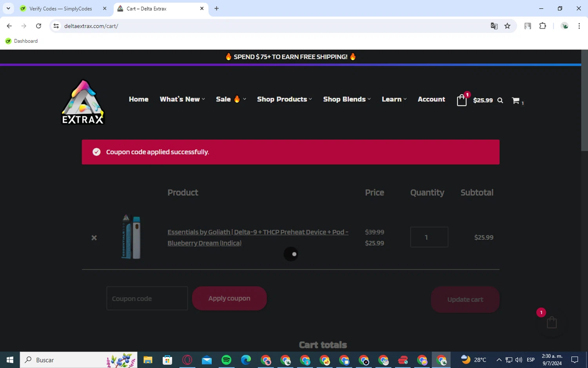Open a new browser tab
The image size is (588, 368).
[x=216, y=8]
